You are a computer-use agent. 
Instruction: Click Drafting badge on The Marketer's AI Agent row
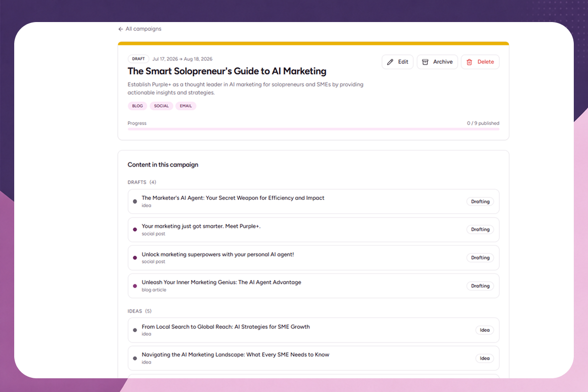480,201
